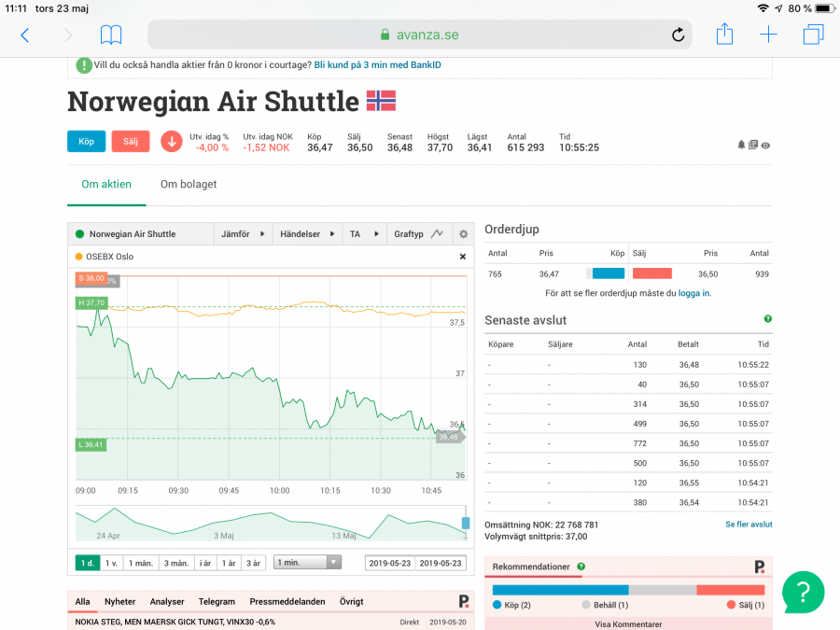Select the 3 mån. time range
Image resolution: width=840 pixels, height=630 pixels.
[176, 563]
